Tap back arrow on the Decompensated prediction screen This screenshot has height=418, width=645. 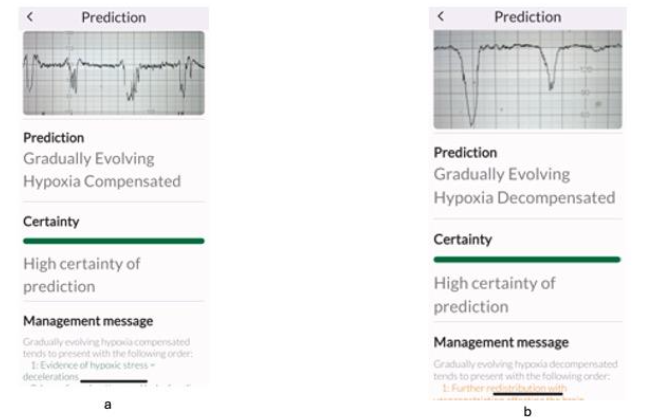tap(441, 17)
